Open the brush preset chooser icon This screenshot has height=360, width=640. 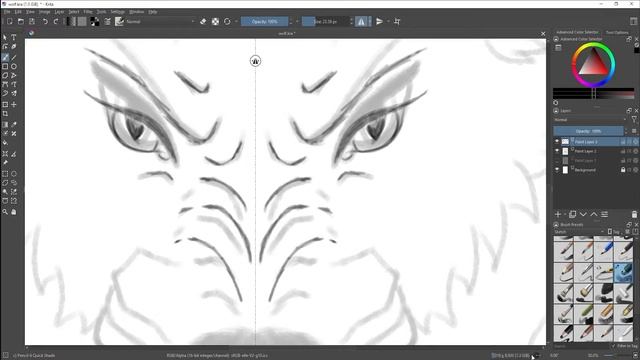click(x=119, y=22)
